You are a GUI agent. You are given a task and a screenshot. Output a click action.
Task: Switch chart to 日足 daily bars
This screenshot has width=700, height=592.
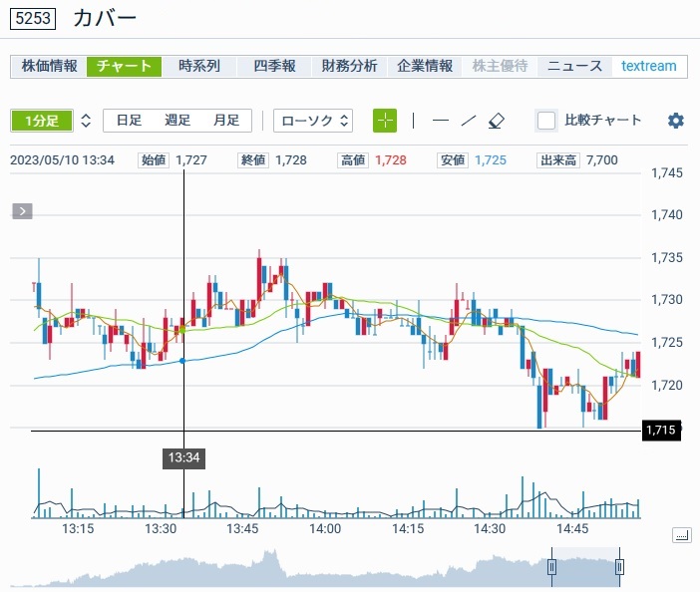pyautogui.click(x=129, y=121)
